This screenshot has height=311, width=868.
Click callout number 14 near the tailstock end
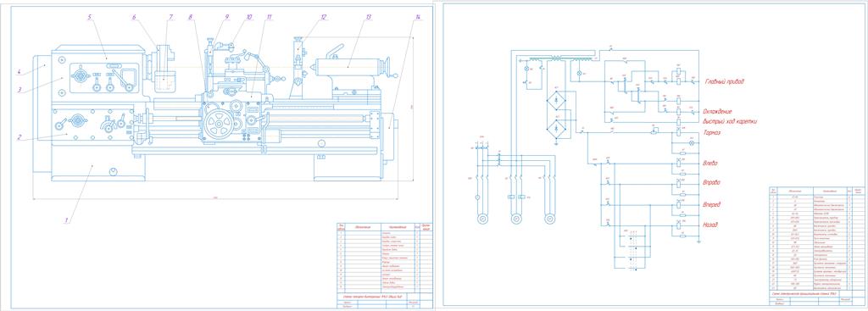coord(416,17)
